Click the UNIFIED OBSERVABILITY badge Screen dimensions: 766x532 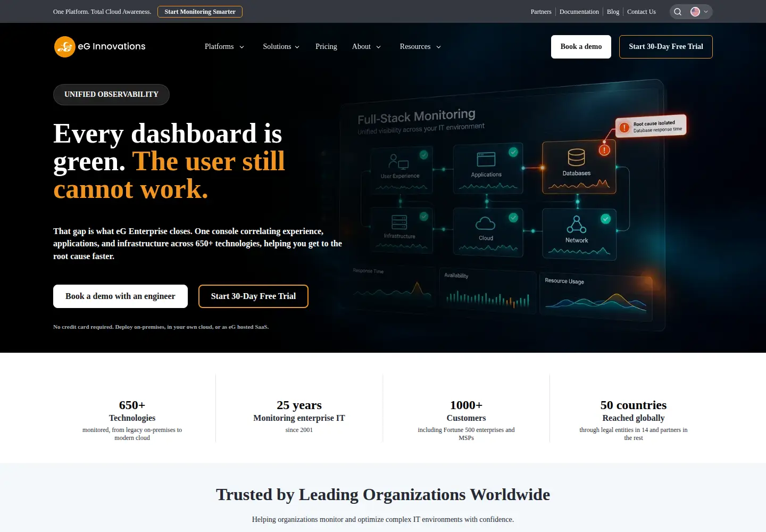click(x=111, y=95)
